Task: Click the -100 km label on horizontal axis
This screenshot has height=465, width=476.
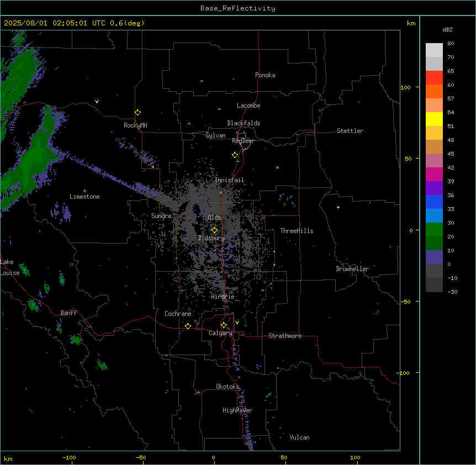Action: (x=69, y=457)
